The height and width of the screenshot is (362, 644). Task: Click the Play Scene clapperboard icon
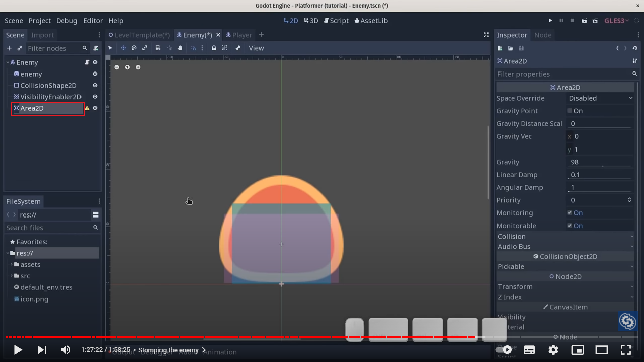pyautogui.click(x=584, y=21)
